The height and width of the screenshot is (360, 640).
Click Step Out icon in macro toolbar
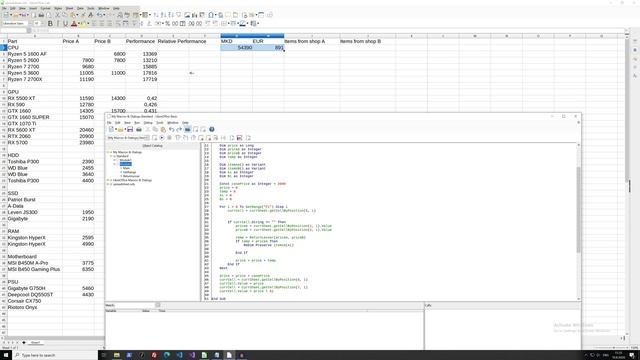click(x=193, y=138)
